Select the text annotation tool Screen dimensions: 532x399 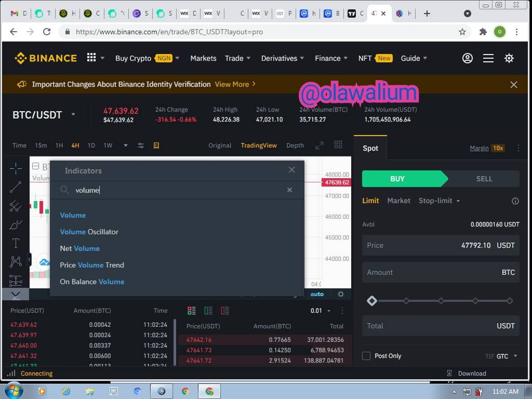click(x=16, y=243)
